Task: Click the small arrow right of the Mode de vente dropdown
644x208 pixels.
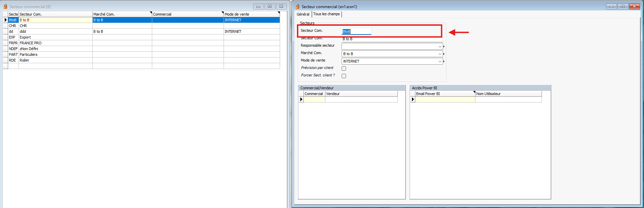Action: pyautogui.click(x=444, y=62)
